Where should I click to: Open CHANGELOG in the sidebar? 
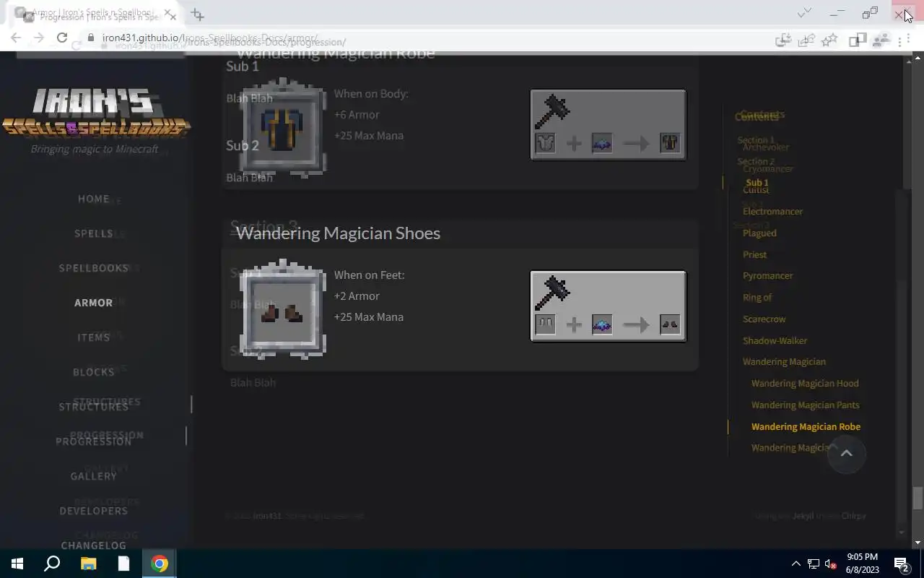(94, 545)
